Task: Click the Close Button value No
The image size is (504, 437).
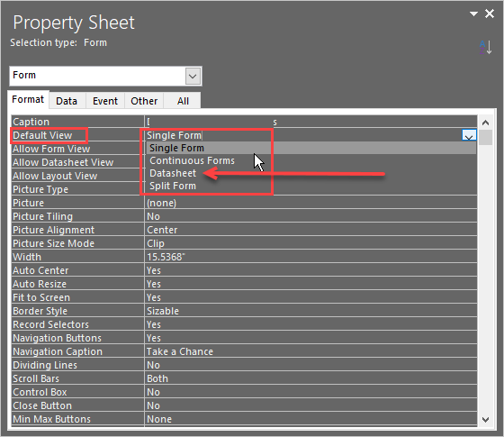Action: pos(310,405)
